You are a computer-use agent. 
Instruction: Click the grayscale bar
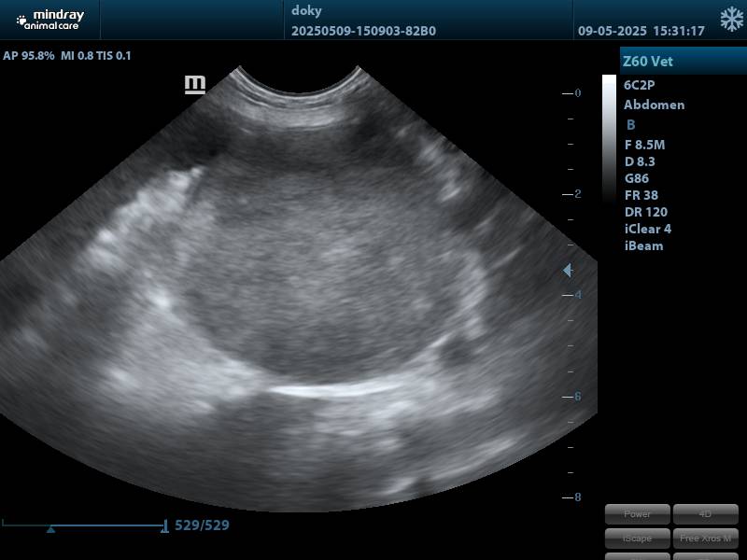(609, 140)
